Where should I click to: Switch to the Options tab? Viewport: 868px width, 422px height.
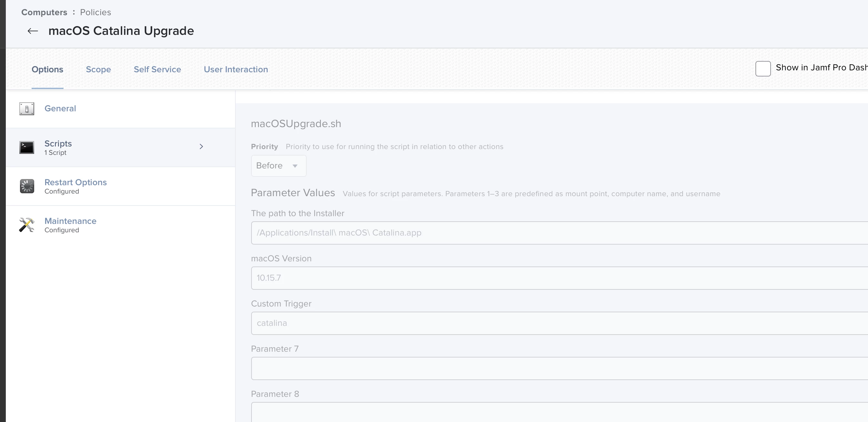[x=47, y=69]
